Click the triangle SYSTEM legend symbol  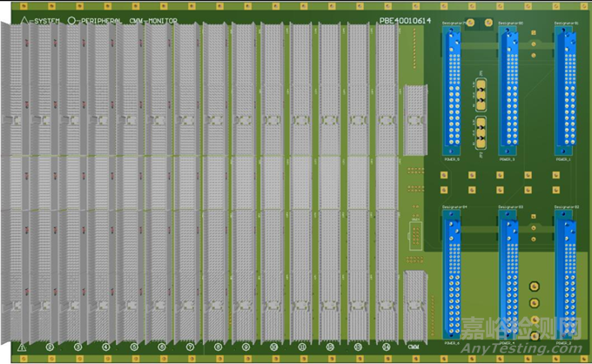click(x=24, y=18)
